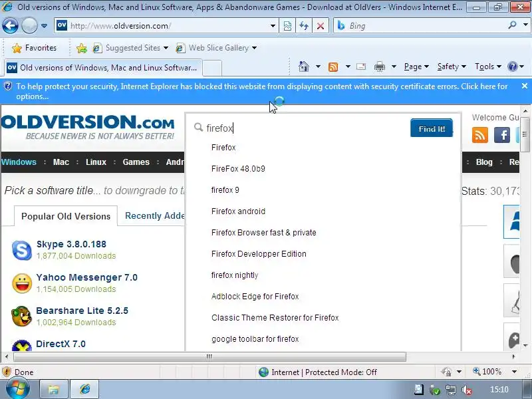This screenshot has height=399, width=532.
Task: Select the 'Firefox' suggestion
Action: coord(223,148)
